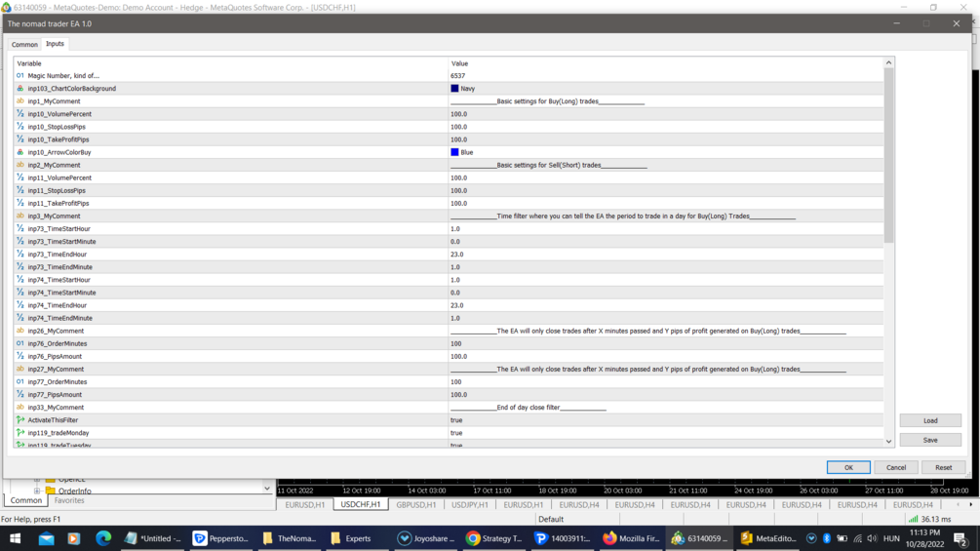Open Mozilla Firefox in taskbar

click(631, 538)
